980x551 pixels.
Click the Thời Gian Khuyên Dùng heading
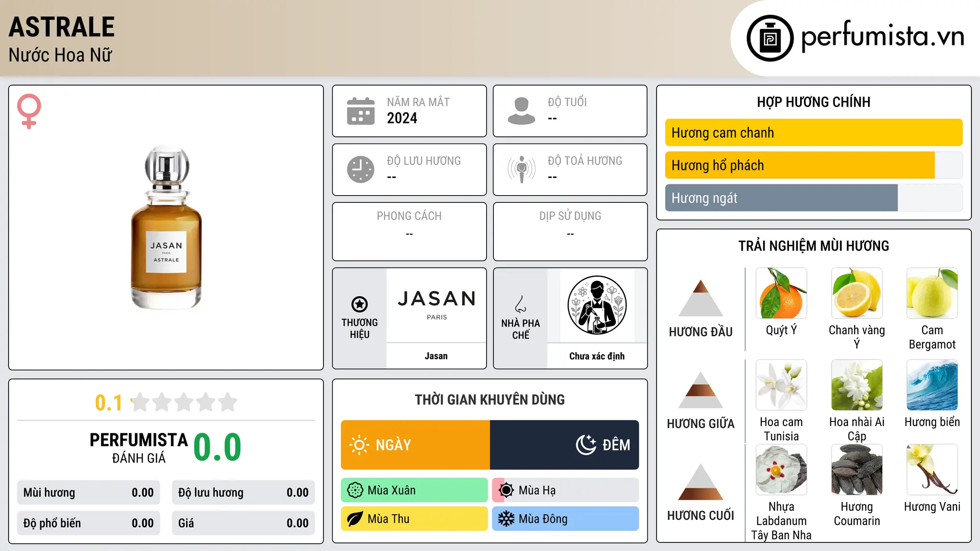490,399
